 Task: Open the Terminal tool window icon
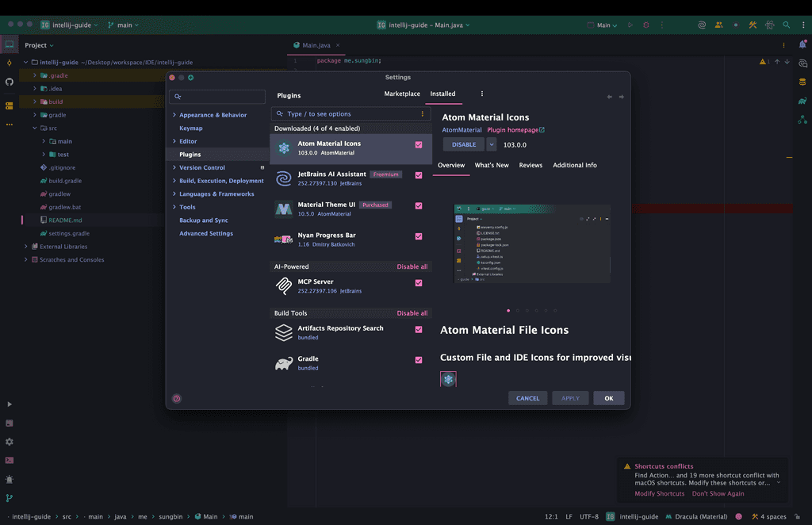[10, 460]
